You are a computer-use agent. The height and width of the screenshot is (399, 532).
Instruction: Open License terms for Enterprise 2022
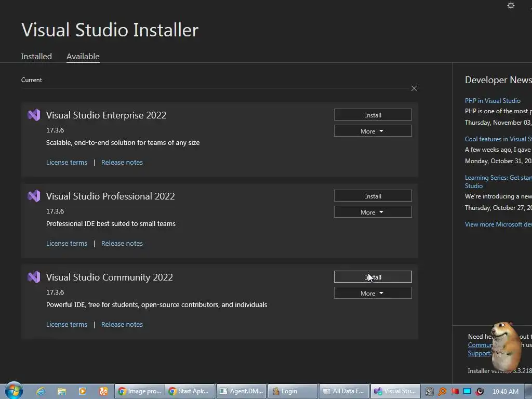(66, 162)
